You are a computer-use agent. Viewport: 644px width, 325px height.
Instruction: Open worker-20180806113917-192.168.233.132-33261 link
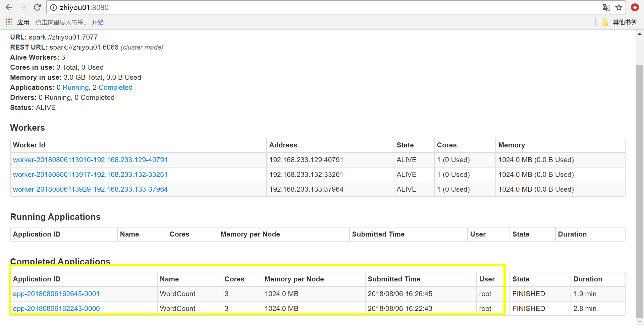pos(90,175)
